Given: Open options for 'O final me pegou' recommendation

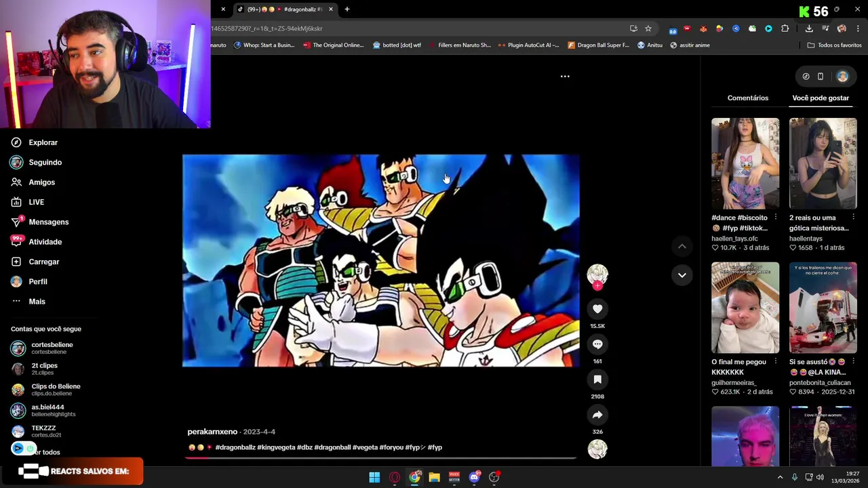Looking at the screenshot, I should coord(775,362).
